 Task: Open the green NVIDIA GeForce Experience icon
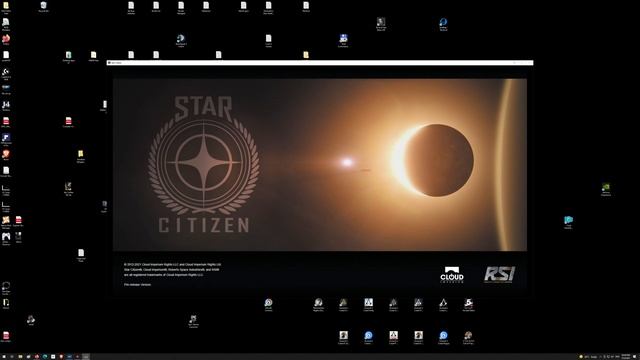606,189
